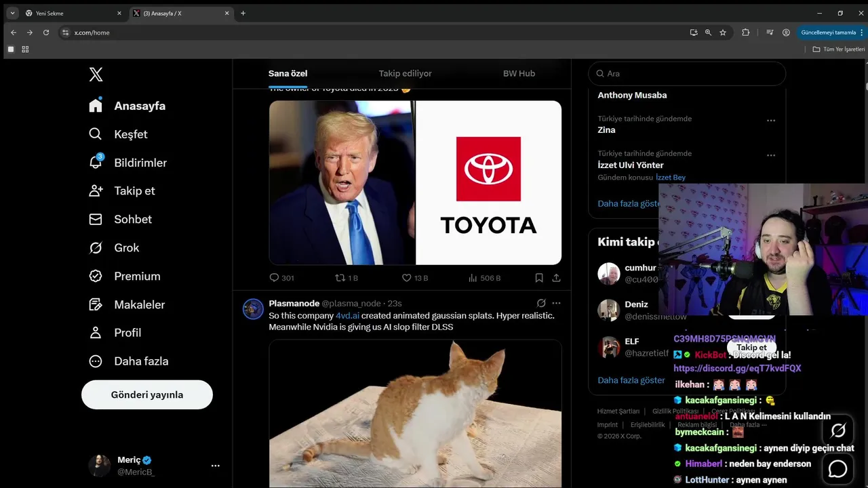The width and height of the screenshot is (868, 488).
Task: Open Imprint footer link
Action: (x=608, y=425)
